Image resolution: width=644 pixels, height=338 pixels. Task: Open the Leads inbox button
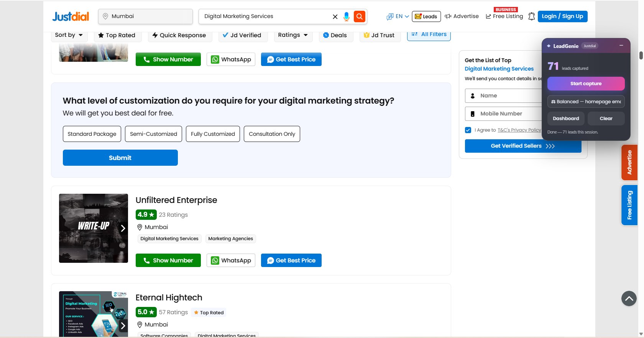[x=426, y=16]
